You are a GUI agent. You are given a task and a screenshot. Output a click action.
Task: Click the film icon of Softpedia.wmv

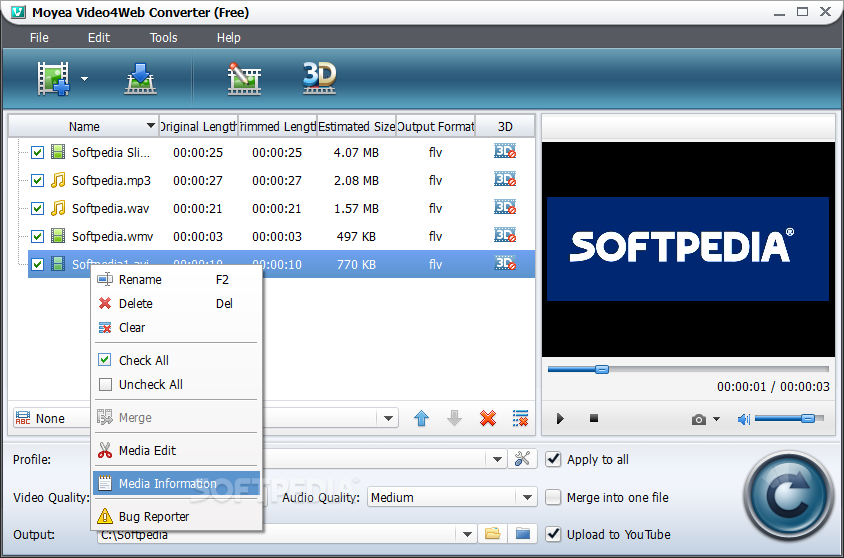(x=58, y=236)
